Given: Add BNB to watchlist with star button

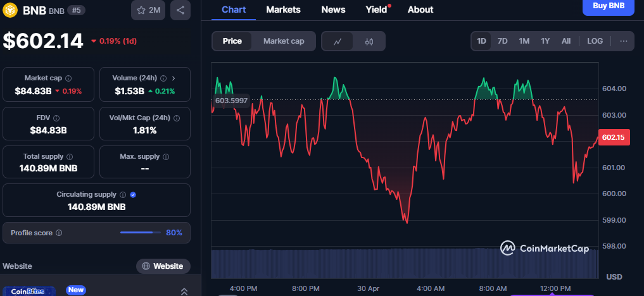Looking at the screenshot, I should tap(148, 10).
